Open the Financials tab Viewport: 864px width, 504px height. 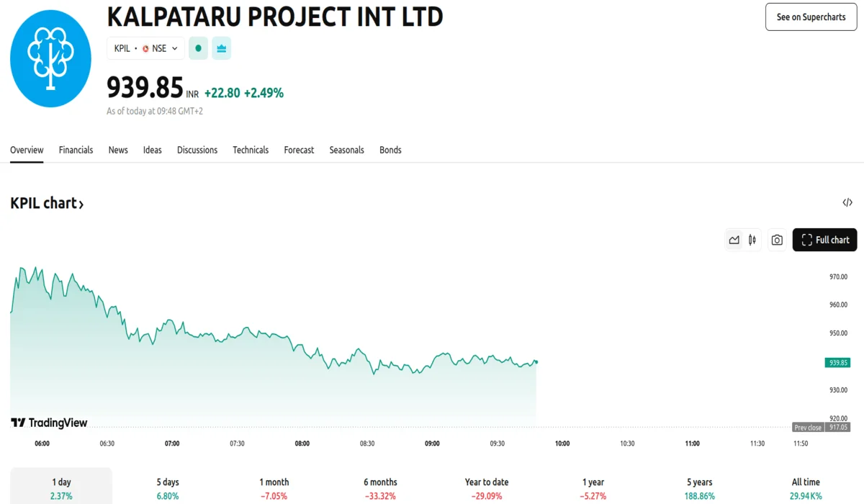pyautogui.click(x=76, y=150)
